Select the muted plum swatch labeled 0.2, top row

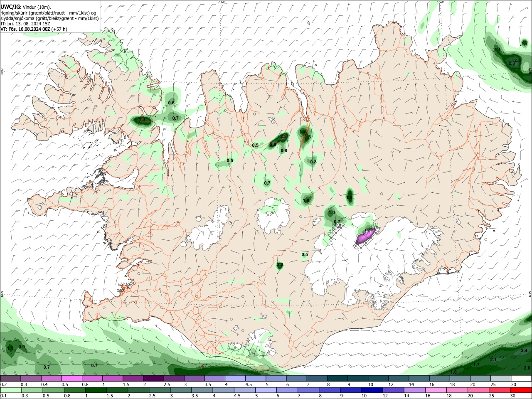pos(10,379)
